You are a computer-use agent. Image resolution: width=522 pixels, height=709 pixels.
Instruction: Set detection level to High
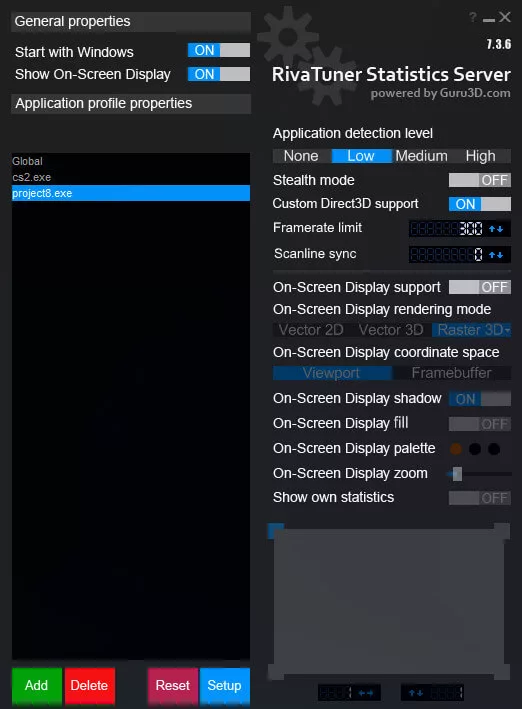pos(480,156)
